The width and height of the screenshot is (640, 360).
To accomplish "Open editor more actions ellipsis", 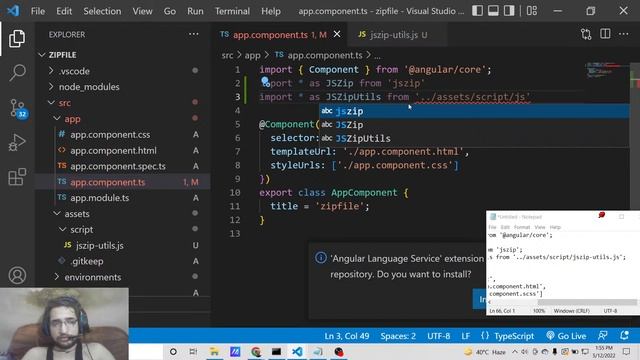I will 624,34.
